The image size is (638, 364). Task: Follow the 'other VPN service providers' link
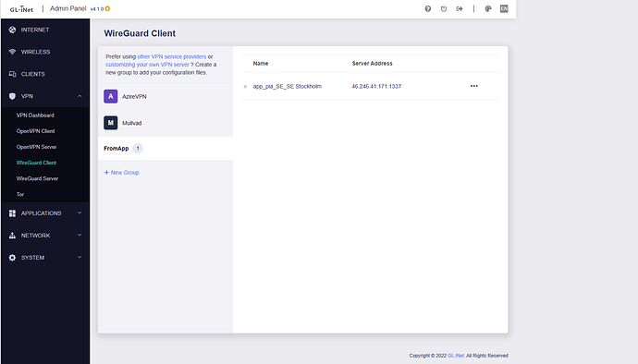pos(172,56)
